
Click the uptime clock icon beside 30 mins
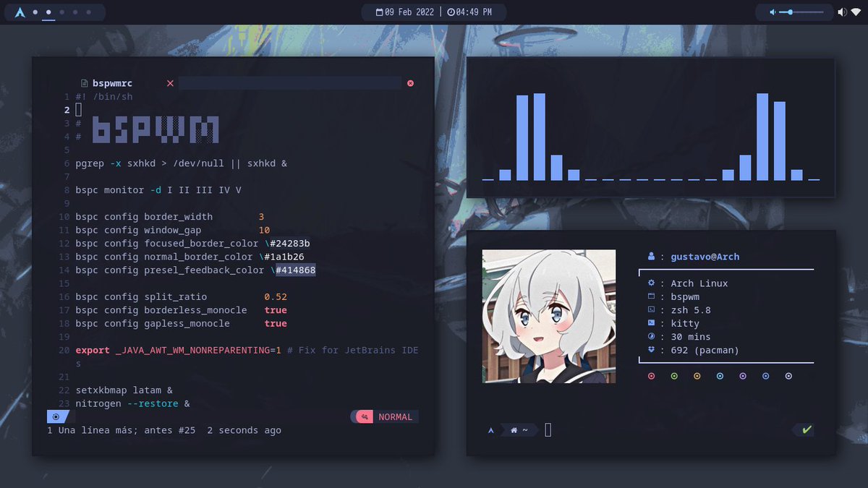(651, 336)
